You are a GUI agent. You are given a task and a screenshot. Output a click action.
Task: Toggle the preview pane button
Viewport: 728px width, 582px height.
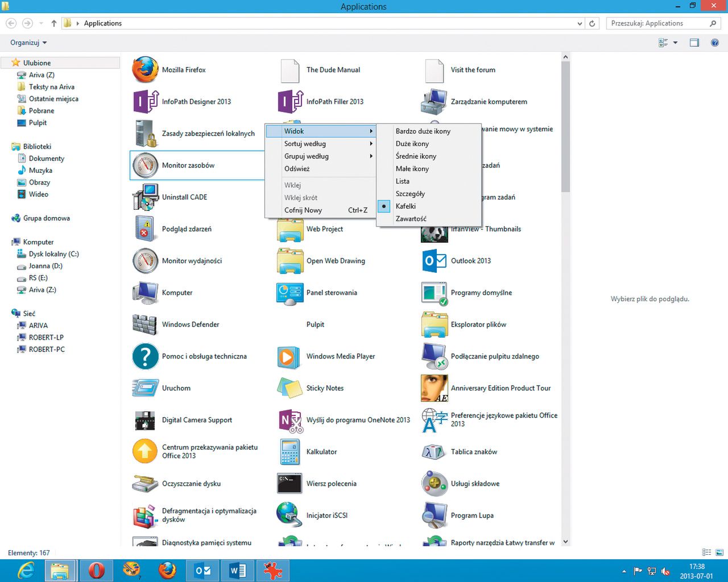694,43
